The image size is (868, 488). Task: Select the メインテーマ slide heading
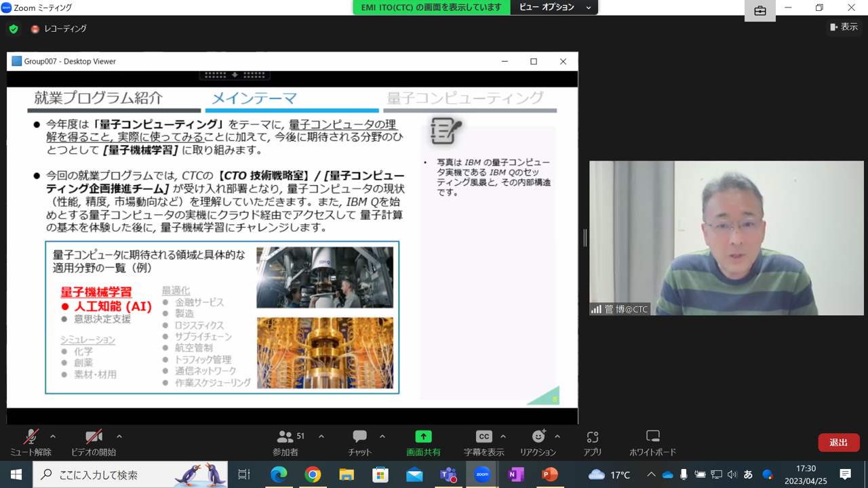pyautogui.click(x=255, y=98)
